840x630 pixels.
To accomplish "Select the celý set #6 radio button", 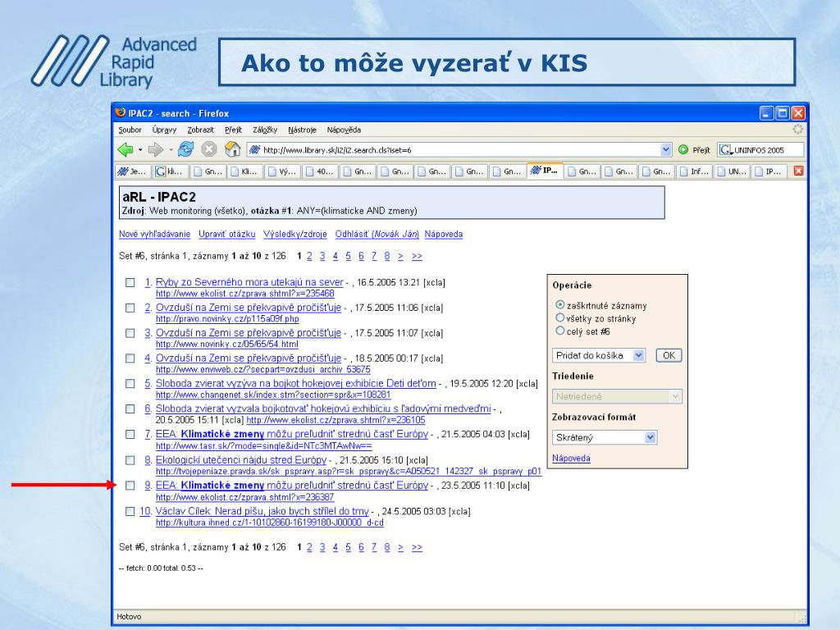I will [x=559, y=331].
